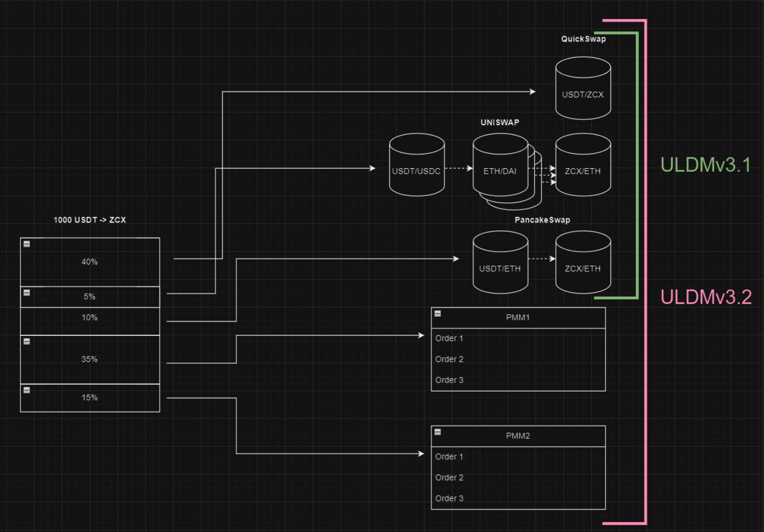
Task: Select Order 2 in PMM1
Action: point(449,359)
